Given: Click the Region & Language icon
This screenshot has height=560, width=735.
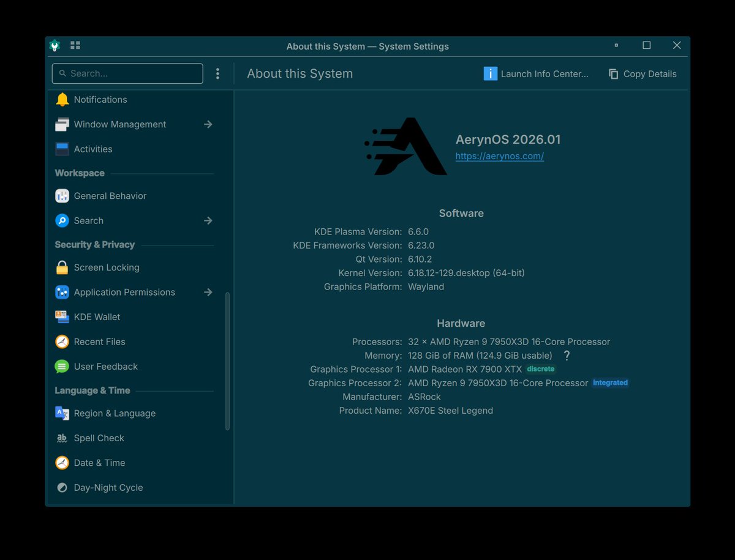Looking at the screenshot, I should [62, 413].
